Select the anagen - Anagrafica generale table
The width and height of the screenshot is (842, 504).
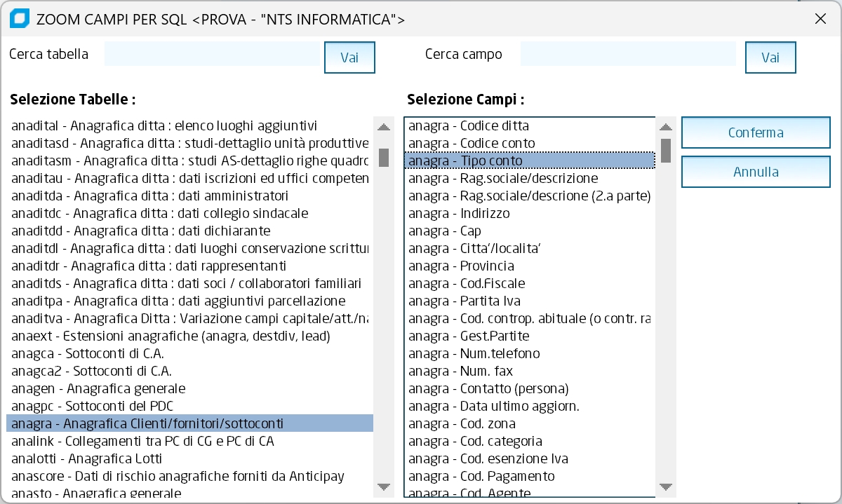[x=99, y=388]
